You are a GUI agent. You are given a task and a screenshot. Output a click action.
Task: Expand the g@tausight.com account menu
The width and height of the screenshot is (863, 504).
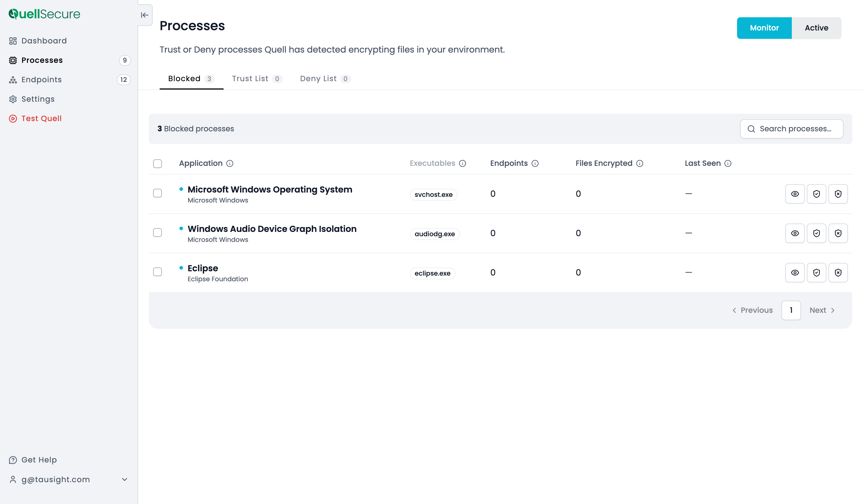click(125, 479)
